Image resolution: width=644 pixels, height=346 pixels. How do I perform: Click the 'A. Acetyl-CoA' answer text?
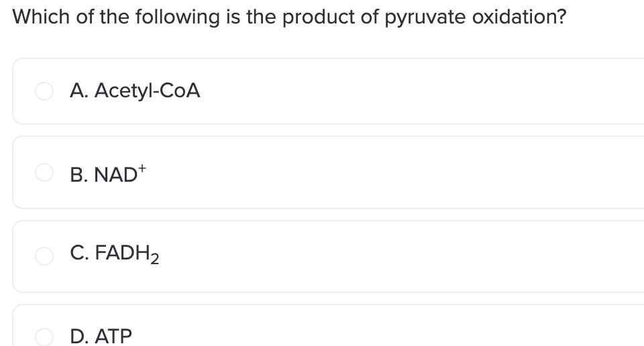click(x=135, y=91)
